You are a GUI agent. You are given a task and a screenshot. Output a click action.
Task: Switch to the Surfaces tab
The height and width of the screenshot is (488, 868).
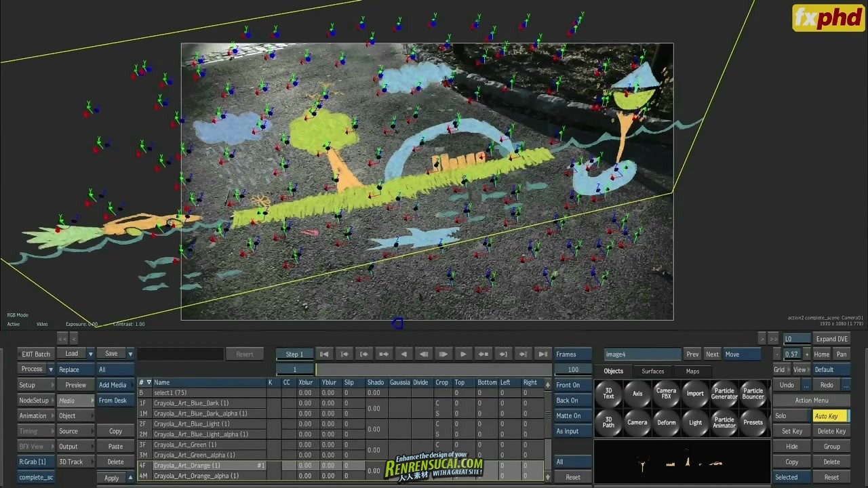point(653,371)
